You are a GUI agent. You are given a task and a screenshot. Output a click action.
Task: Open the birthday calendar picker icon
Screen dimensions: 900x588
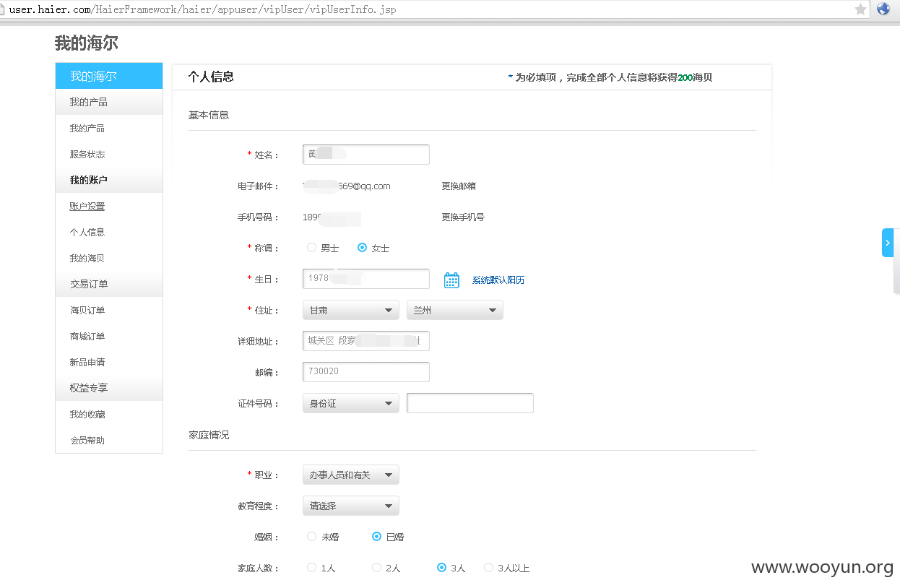[x=451, y=280]
